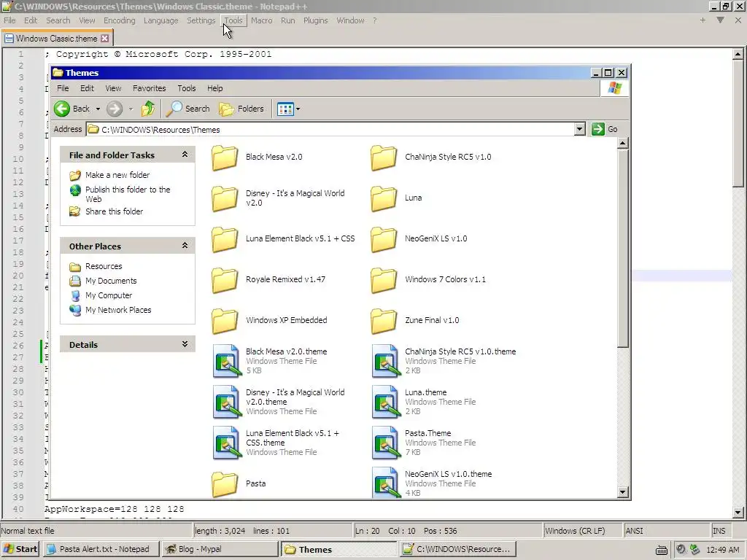Click Notepad++ editor scroll down arrow

pos(738,513)
